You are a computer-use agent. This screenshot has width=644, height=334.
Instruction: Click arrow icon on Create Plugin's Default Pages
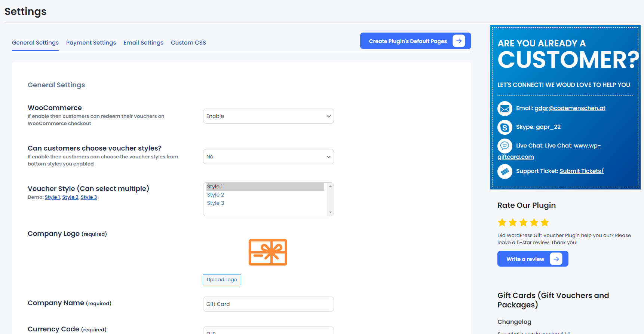[x=459, y=41]
